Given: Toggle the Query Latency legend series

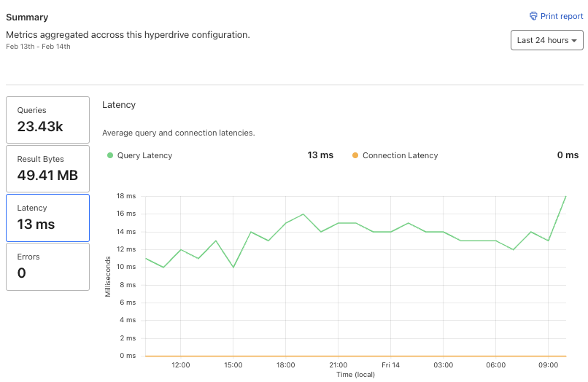Looking at the screenshot, I should coord(144,155).
